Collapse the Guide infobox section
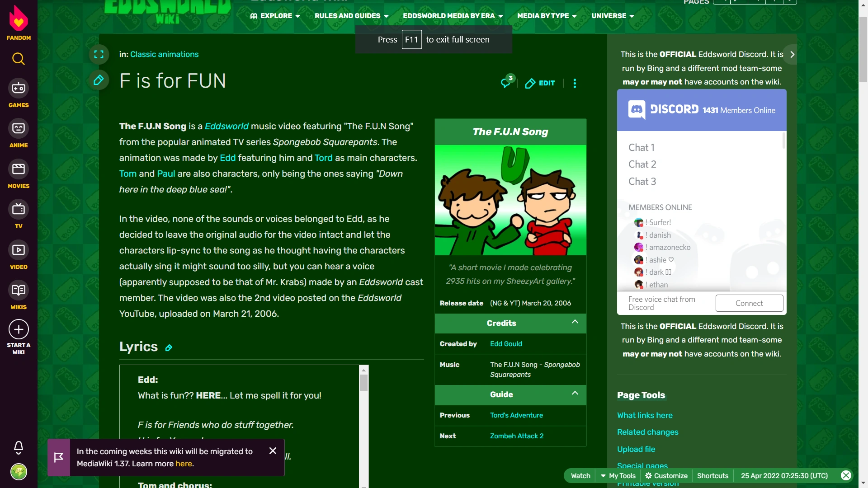 (x=575, y=394)
